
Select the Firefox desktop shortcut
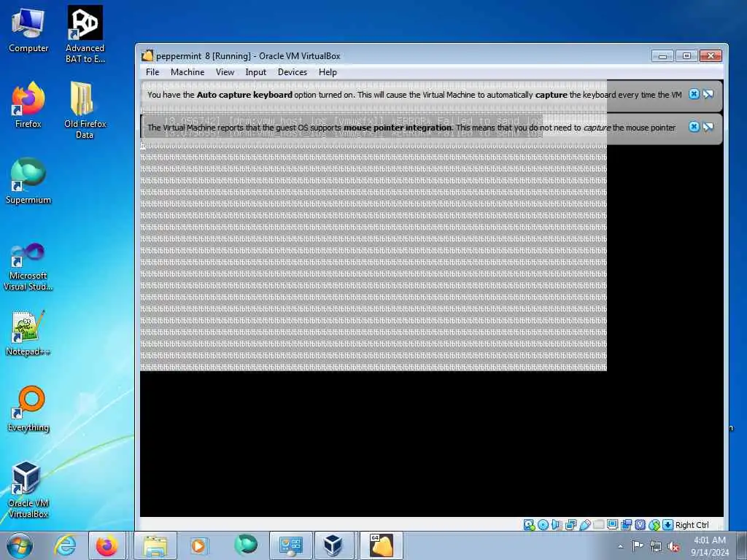click(28, 105)
